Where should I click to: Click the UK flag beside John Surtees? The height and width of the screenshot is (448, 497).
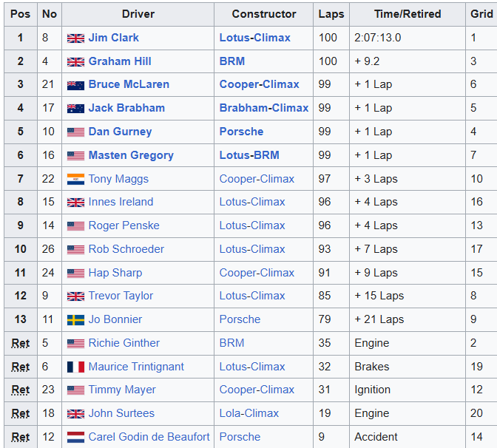[x=75, y=414]
